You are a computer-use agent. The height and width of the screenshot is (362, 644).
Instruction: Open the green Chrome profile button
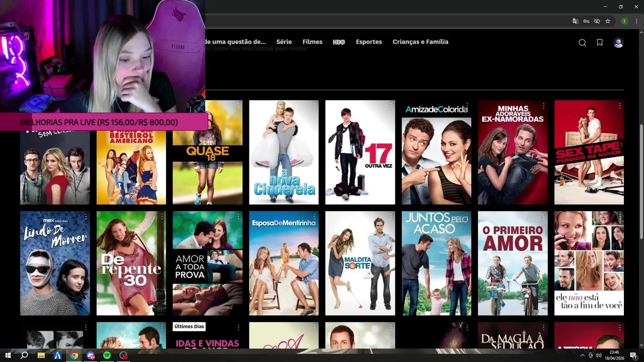(x=624, y=21)
